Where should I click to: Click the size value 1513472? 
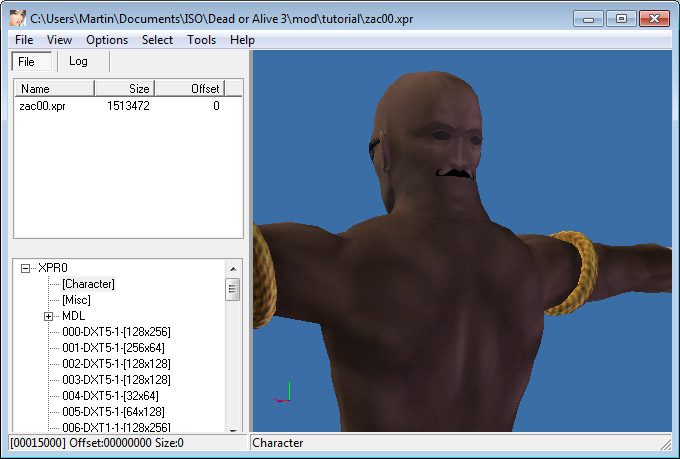(x=128, y=106)
